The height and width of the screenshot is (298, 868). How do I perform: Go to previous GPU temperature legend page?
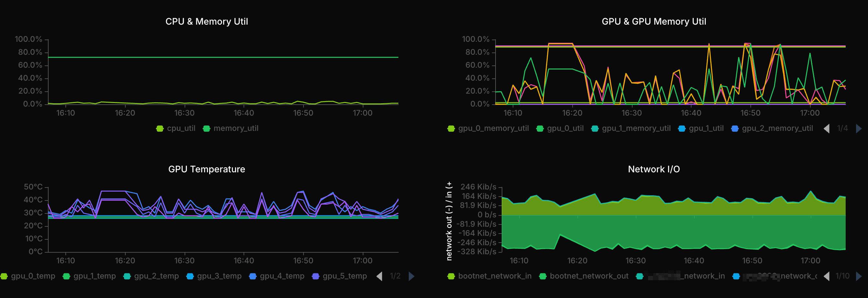379,276
